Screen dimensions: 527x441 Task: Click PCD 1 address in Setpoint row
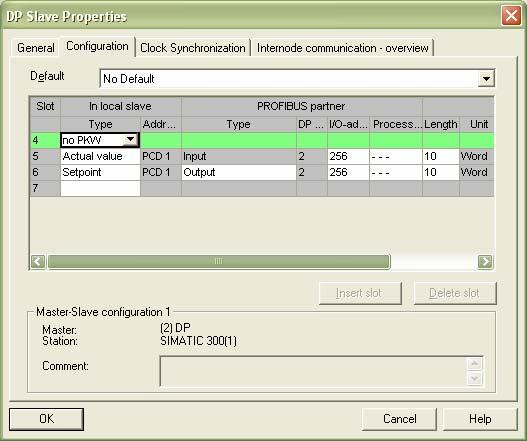161,172
